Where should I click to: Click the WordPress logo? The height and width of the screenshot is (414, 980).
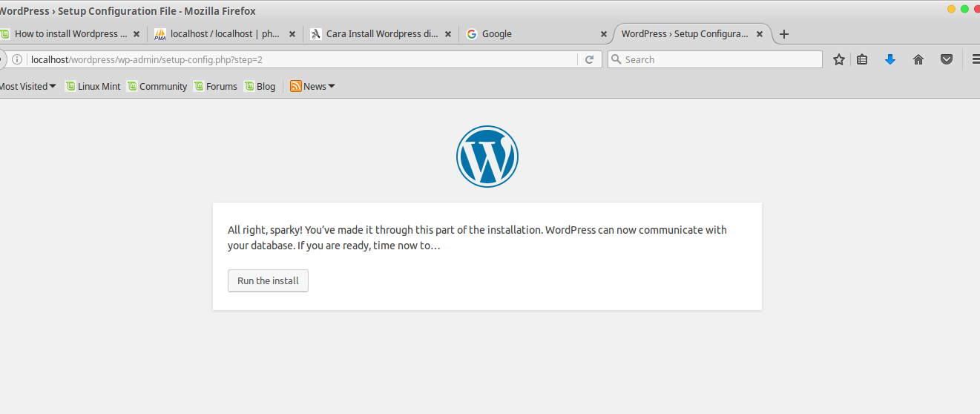[x=487, y=157]
